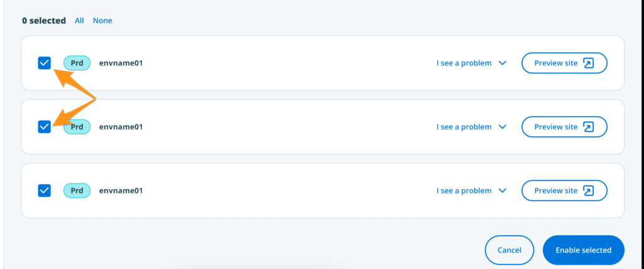Click the Prd badge in the first row
Viewport: 644px width, 269px height.
77,63
